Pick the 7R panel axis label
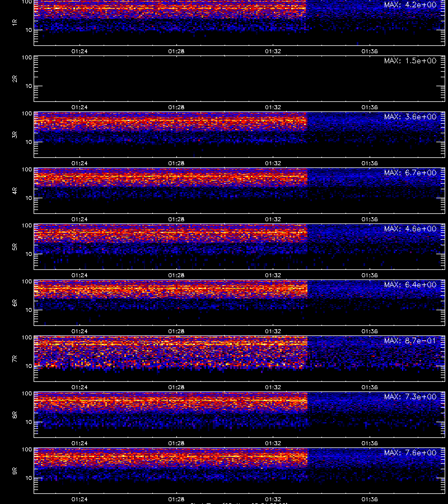The width and height of the screenshot is (448, 504). coord(15,359)
